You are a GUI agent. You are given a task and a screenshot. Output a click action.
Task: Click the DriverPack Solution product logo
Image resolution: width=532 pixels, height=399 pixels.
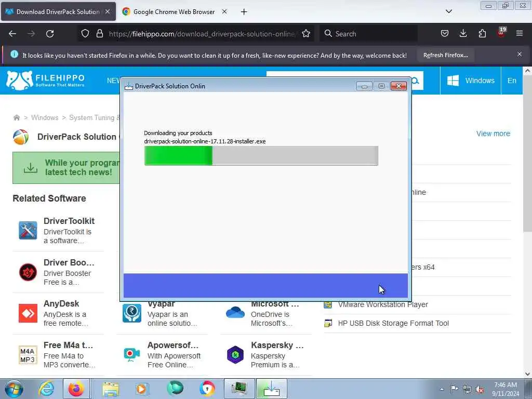point(21,137)
